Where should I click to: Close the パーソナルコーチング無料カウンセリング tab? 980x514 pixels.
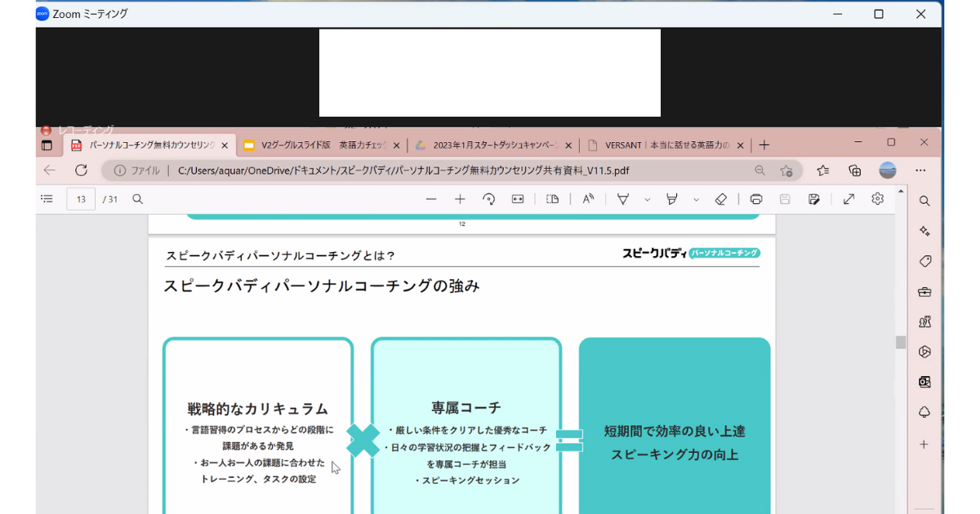[225, 145]
